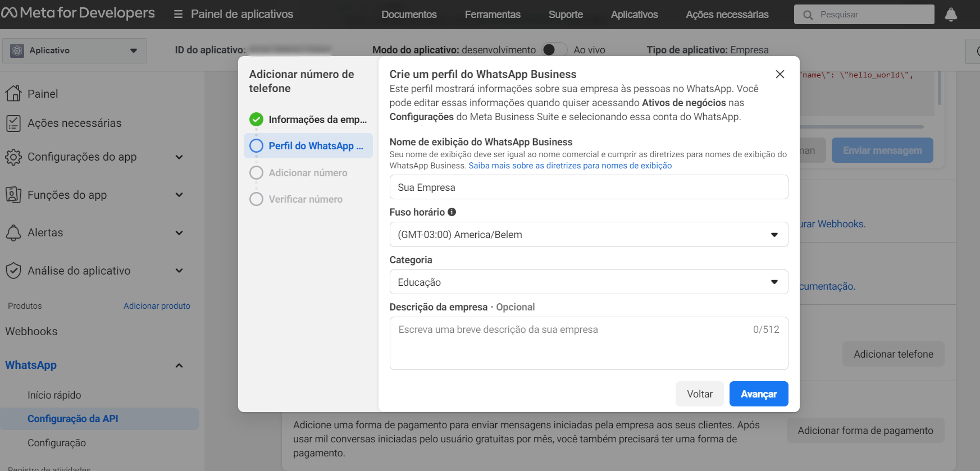Screen dimensions: 980x471
Task: Open Configuração under WhatsApp
Action: click(x=57, y=443)
